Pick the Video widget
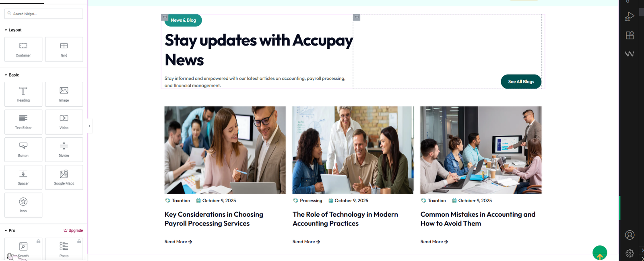The height and width of the screenshot is (261, 644). coord(64,122)
